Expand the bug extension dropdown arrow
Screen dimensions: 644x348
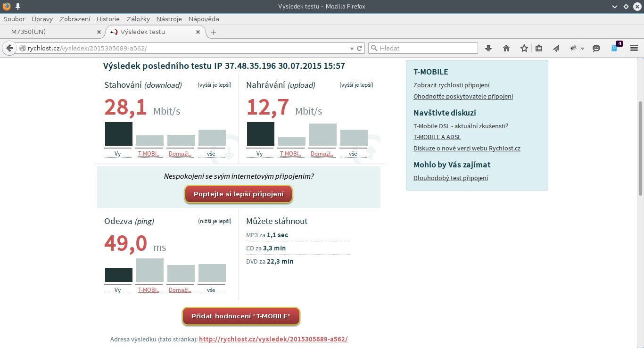(x=582, y=49)
